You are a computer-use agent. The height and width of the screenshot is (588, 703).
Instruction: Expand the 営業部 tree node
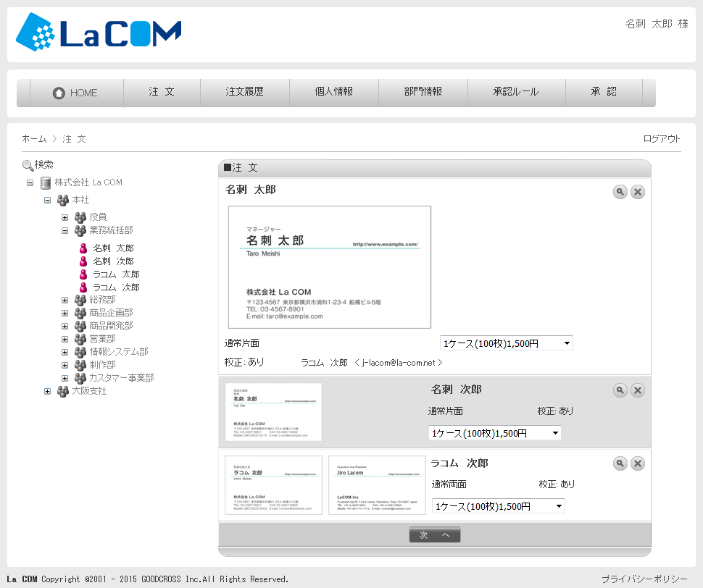coord(65,339)
